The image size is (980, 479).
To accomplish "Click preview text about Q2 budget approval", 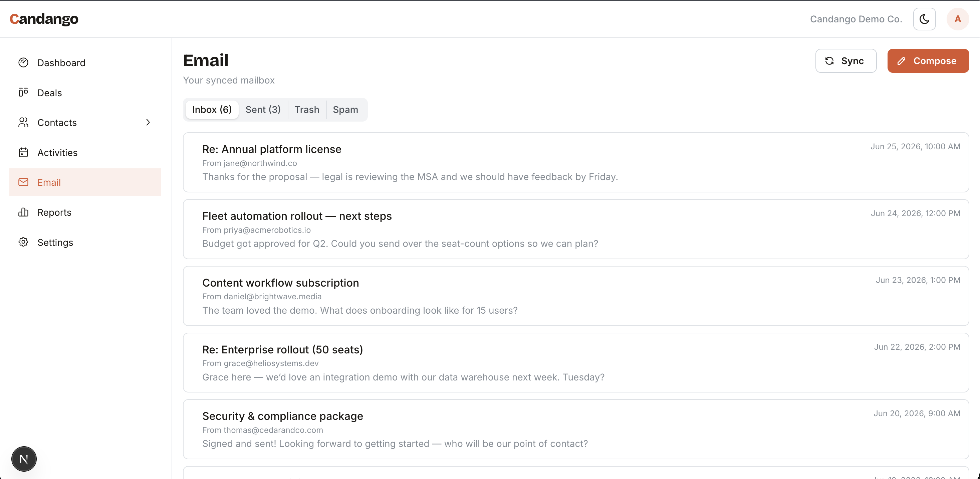I will point(400,244).
